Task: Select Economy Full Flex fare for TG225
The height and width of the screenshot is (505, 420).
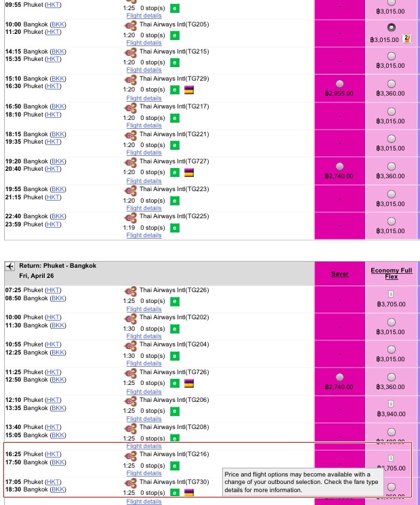Action: click(392, 221)
